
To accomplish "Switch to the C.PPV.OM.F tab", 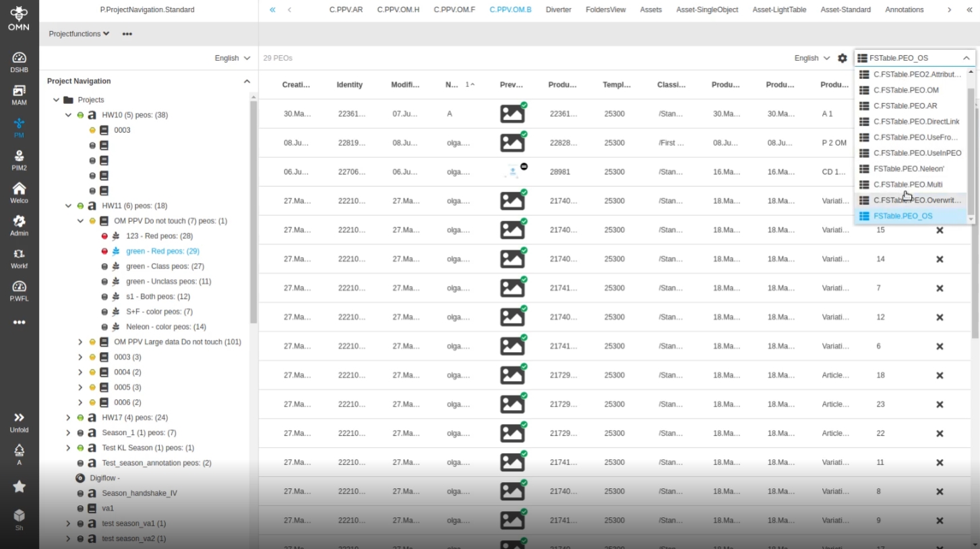I will [x=454, y=9].
